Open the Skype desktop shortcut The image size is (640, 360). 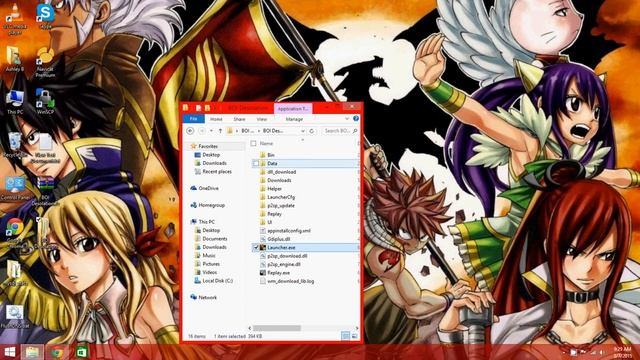(x=45, y=16)
